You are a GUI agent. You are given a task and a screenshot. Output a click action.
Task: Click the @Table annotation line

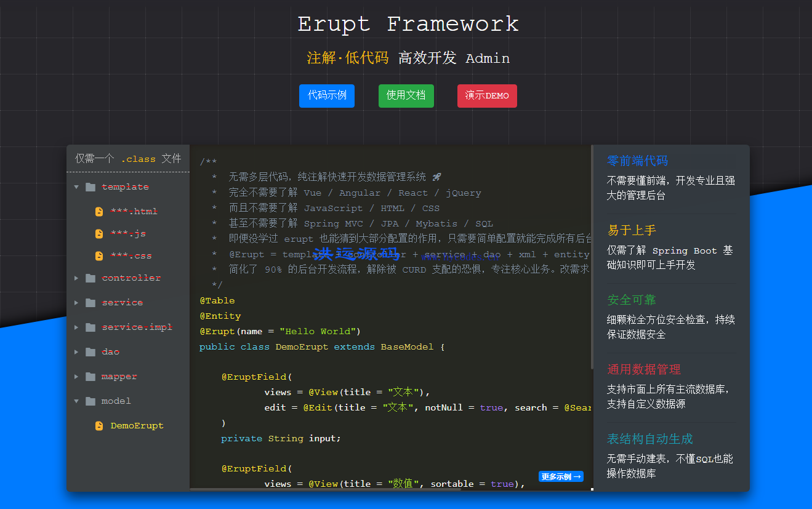click(x=217, y=300)
